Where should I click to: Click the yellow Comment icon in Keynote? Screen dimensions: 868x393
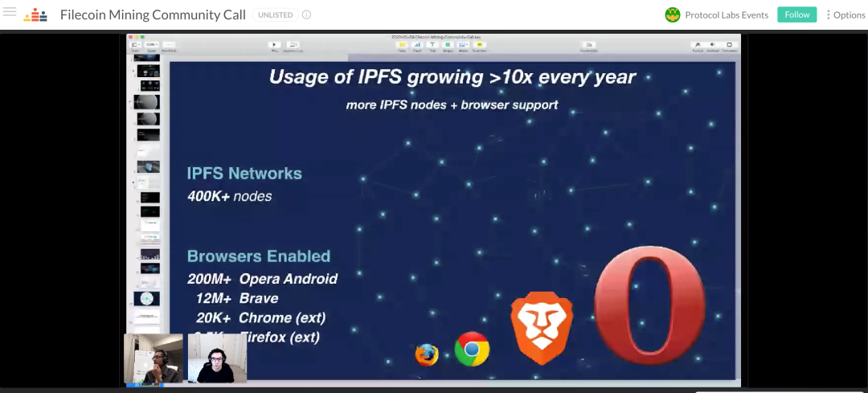479,46
